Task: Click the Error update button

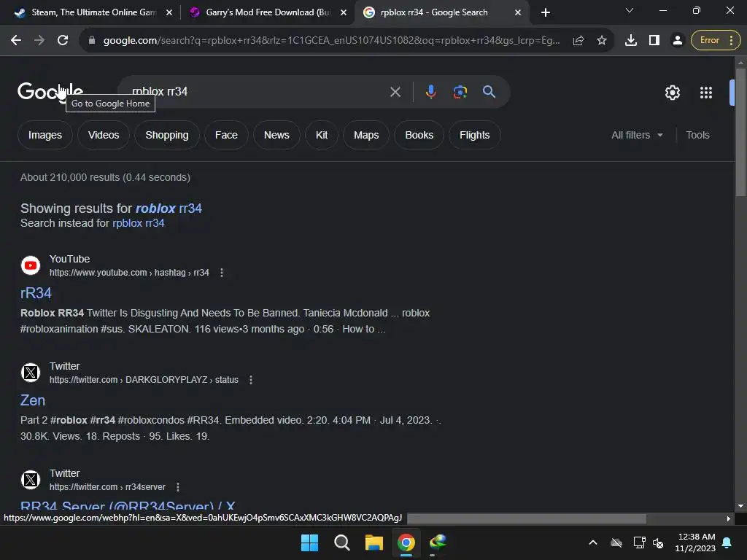Action: point(715,41)
